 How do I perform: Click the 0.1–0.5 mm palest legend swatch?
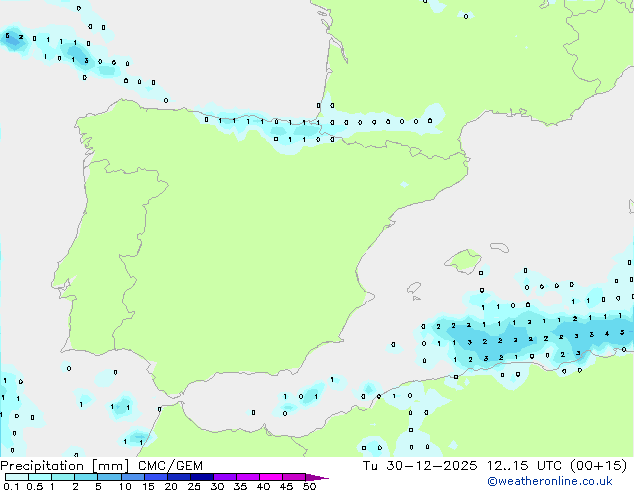(17, 477)
